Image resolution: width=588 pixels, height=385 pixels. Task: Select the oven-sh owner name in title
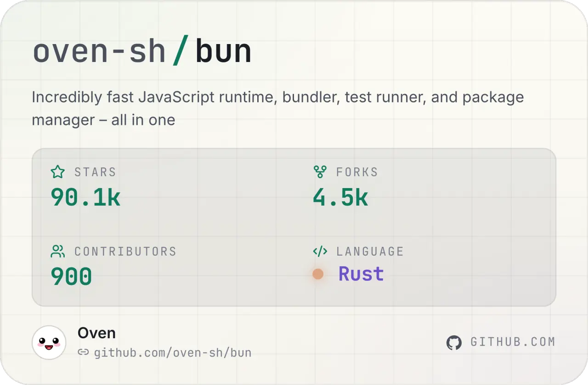(x=99, y=51)
